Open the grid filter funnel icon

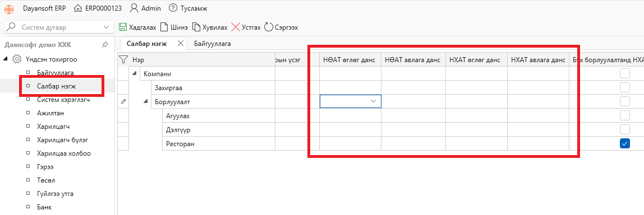click(123, 60)
